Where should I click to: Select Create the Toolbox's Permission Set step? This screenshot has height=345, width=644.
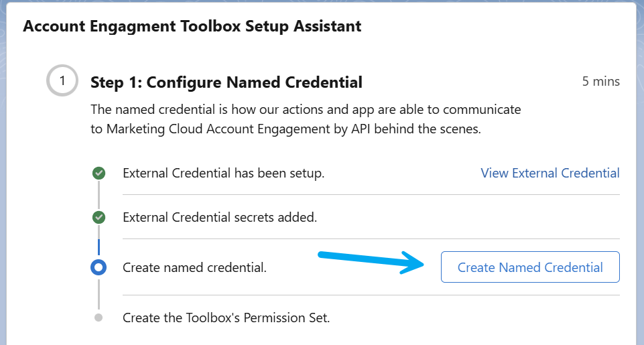pos(227,318)
